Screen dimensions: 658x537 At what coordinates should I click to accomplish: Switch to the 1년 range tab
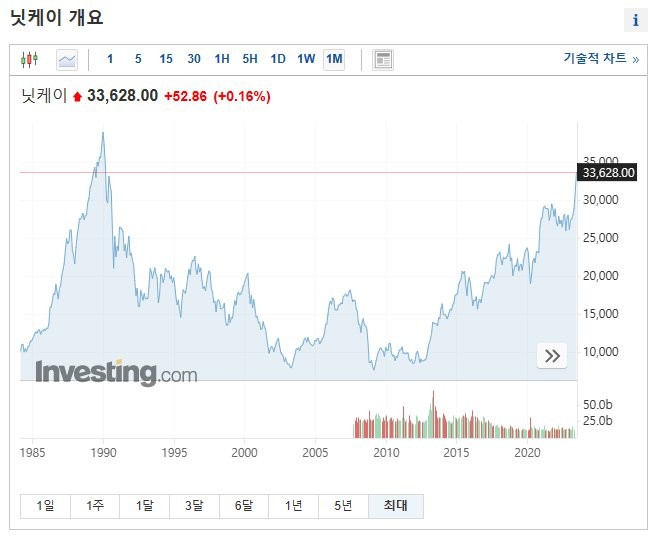293,506
